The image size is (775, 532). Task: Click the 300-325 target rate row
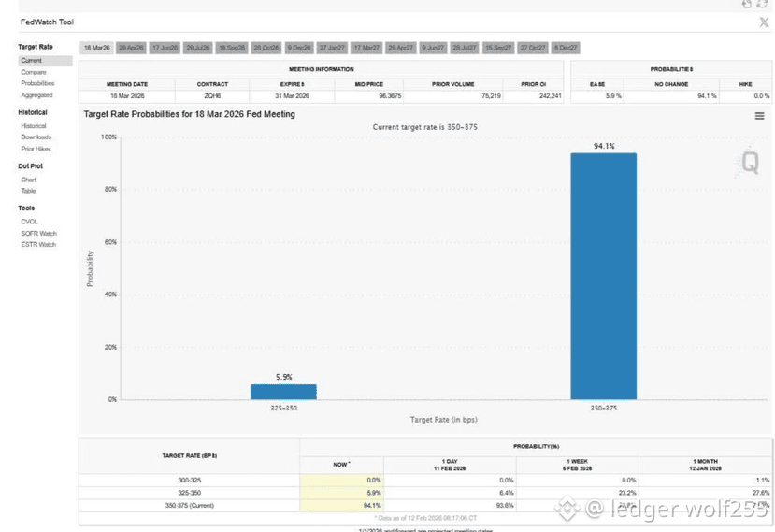(425, 480)
